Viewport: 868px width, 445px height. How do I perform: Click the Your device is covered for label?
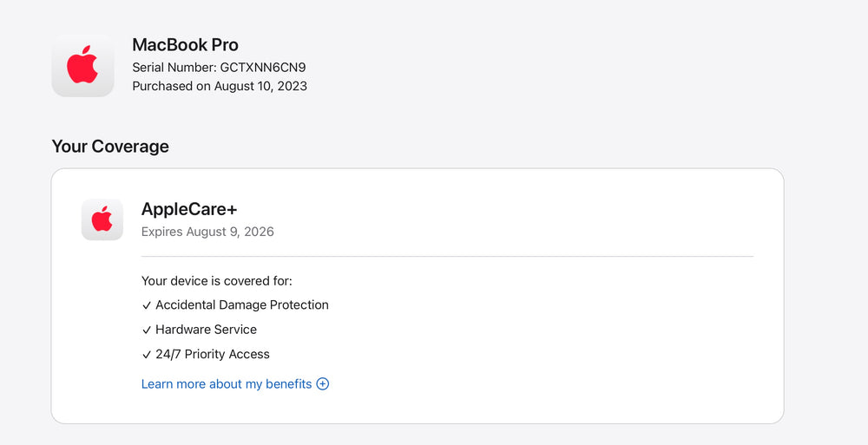coord(217,281)
